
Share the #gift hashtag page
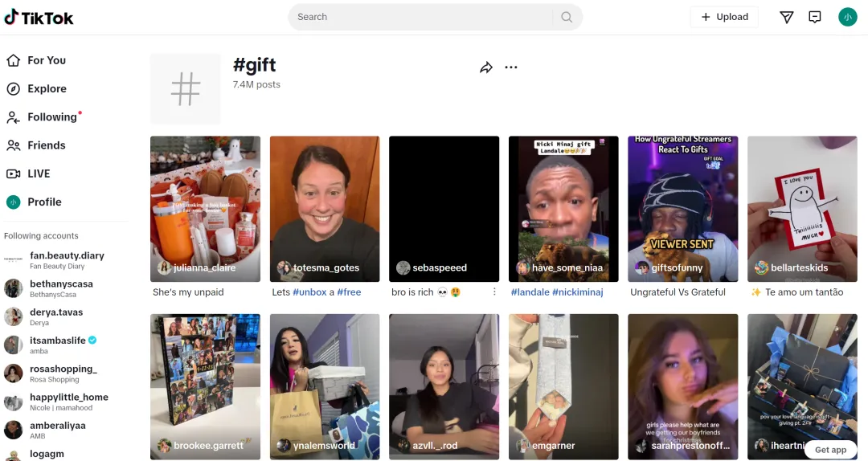pos(486,67)
